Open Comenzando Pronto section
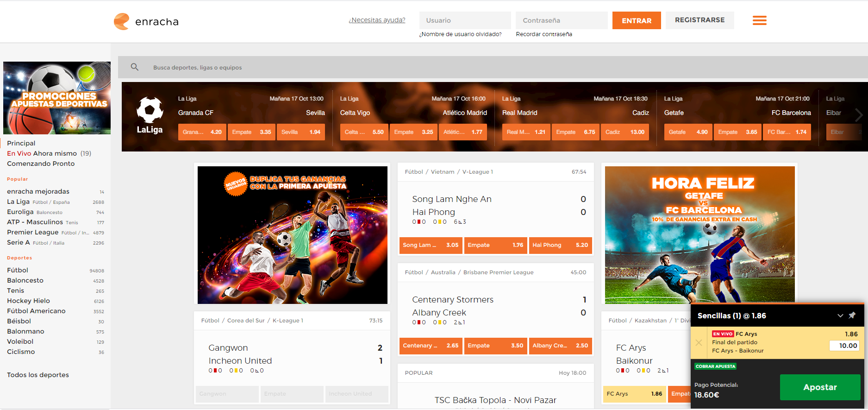Image resolution: width=868 pixels, height=410 pixels. [41, 164]
